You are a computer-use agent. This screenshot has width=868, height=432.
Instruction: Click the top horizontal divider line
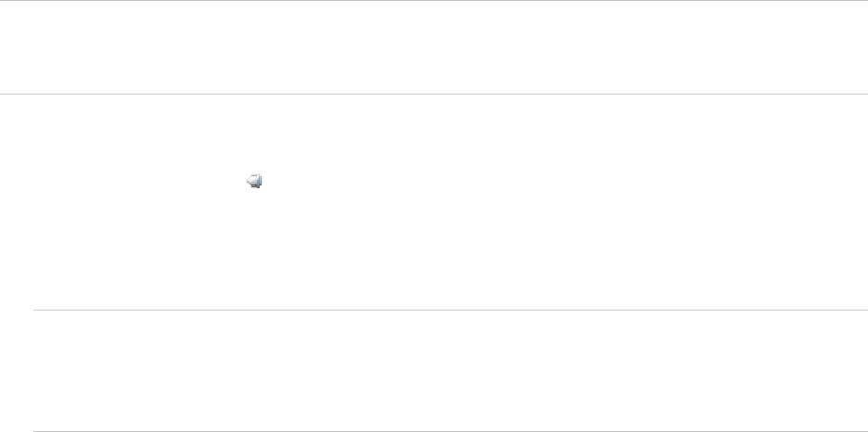pyautogui.click(x=434, y=1)
